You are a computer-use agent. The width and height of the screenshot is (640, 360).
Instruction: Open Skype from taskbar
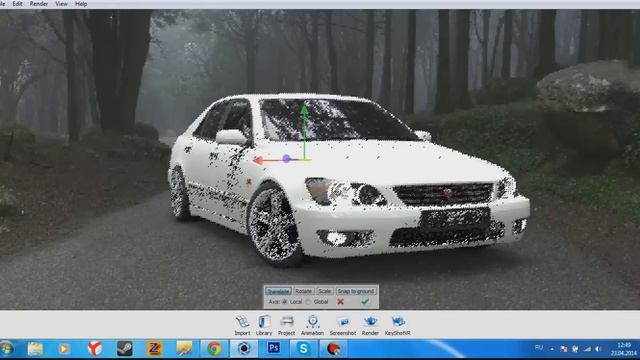click(303, 349)
